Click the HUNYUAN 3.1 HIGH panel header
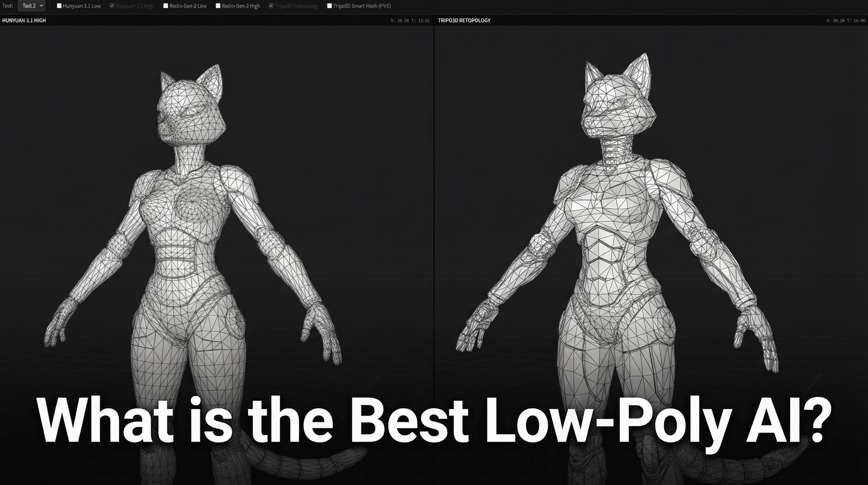 click(x=24, y=20)
